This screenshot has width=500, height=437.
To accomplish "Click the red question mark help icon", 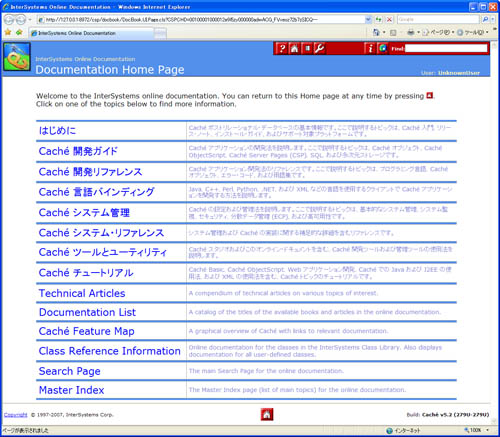I will click(x=282, y=49).
